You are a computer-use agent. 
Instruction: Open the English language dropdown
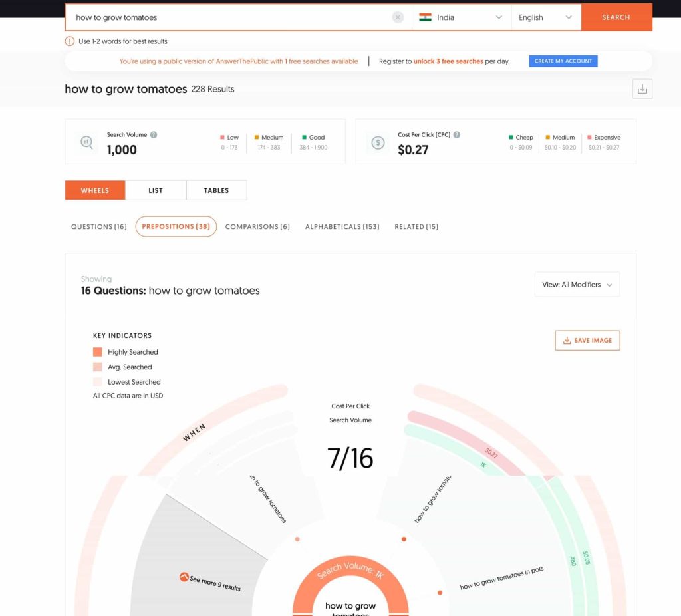546,17
